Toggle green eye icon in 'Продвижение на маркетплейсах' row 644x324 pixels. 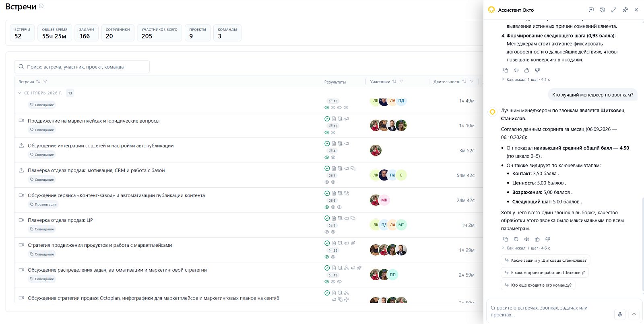[x=327, y=133]
